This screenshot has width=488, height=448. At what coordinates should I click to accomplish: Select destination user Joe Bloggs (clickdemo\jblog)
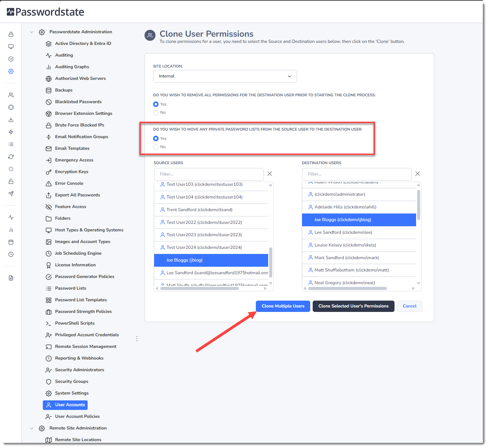pos(359,220)
